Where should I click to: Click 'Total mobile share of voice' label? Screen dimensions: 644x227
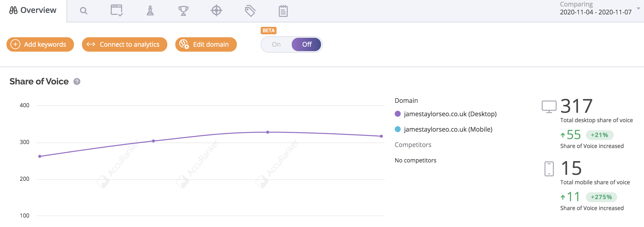point(595,183)
